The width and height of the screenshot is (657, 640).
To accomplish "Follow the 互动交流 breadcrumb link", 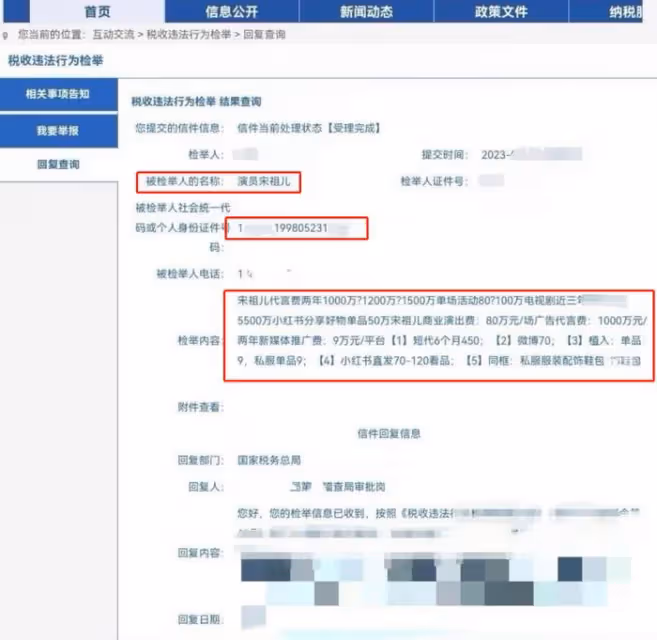I will (x=113, y=34).
